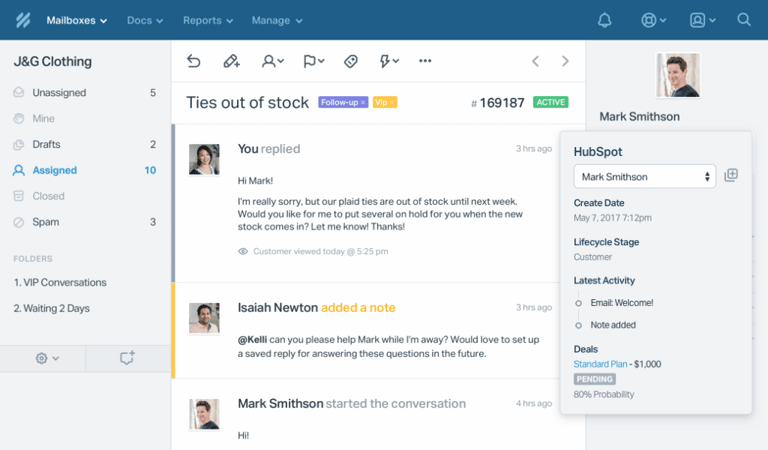
Task: Start a new conversation from sidebar footer icon
Action: 127,358
